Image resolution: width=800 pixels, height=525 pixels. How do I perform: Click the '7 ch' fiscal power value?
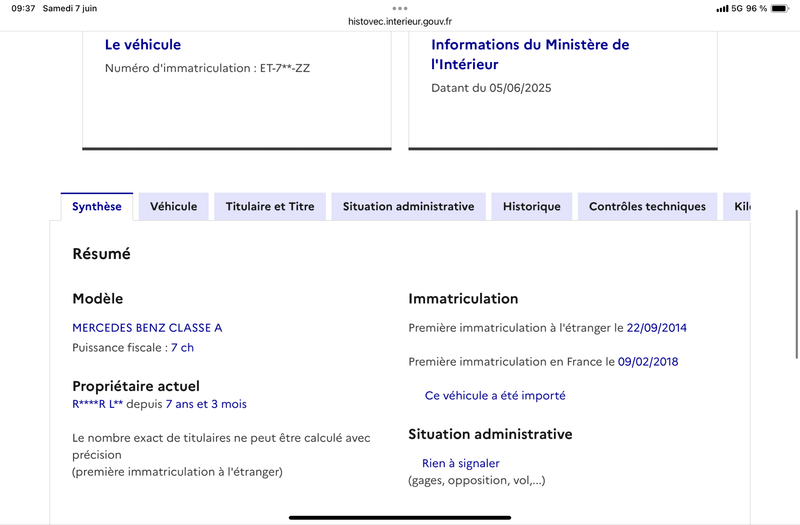(x=182, y=347)
